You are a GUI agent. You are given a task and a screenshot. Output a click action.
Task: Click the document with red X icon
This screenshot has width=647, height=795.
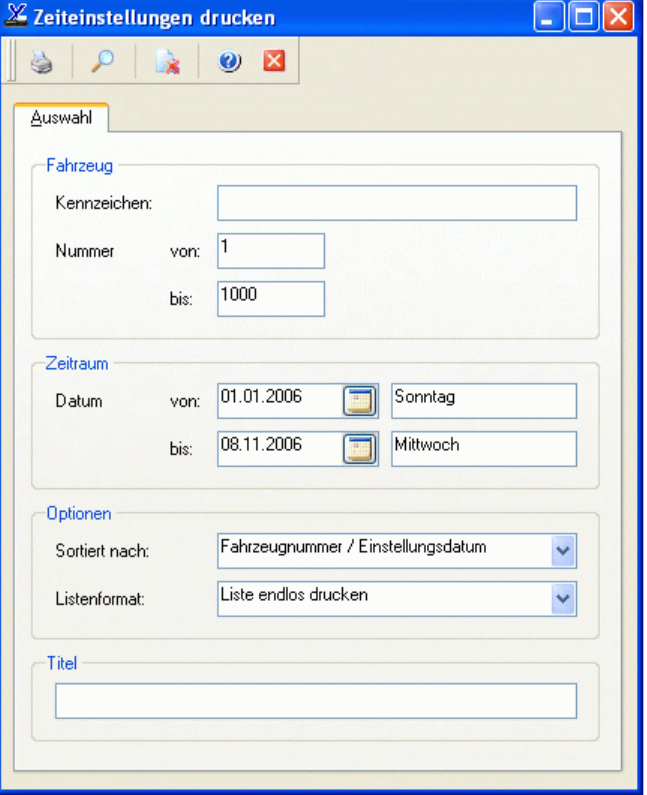(x=166, y=63)
